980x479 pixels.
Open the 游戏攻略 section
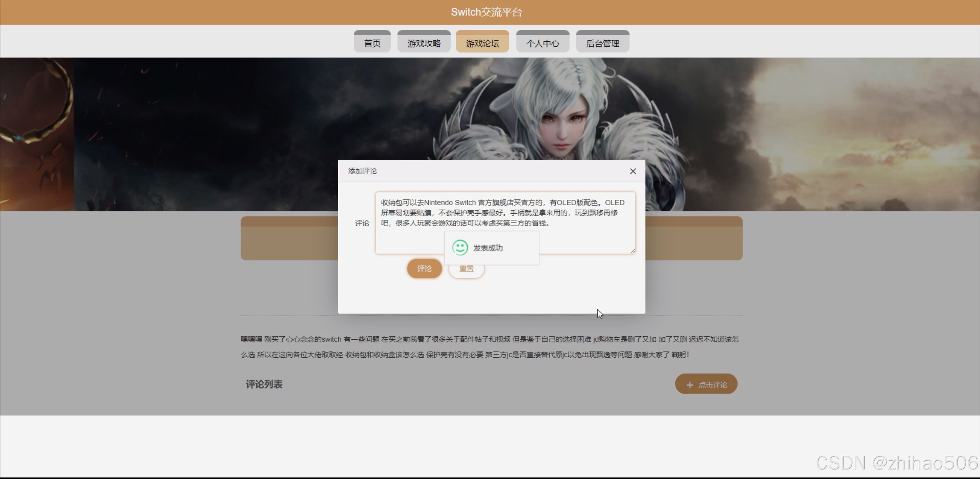pyautogui.click(x=424, y=41)
